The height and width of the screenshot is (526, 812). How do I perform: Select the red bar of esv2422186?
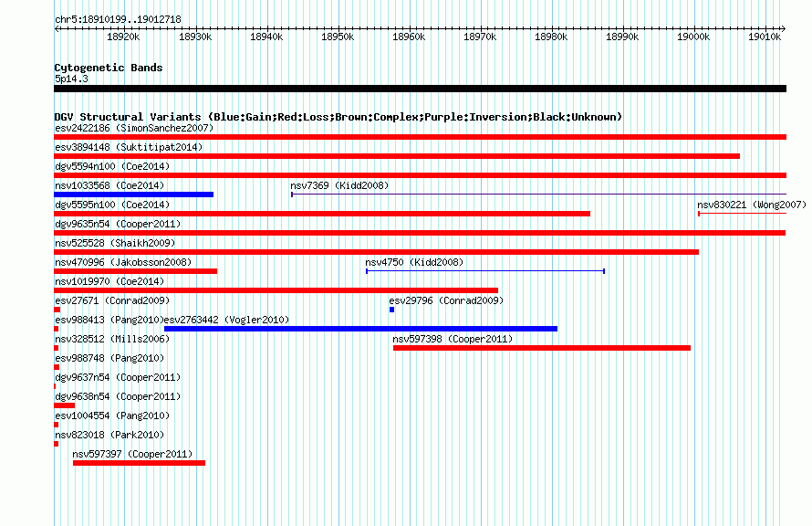click(x=420, y=137)
